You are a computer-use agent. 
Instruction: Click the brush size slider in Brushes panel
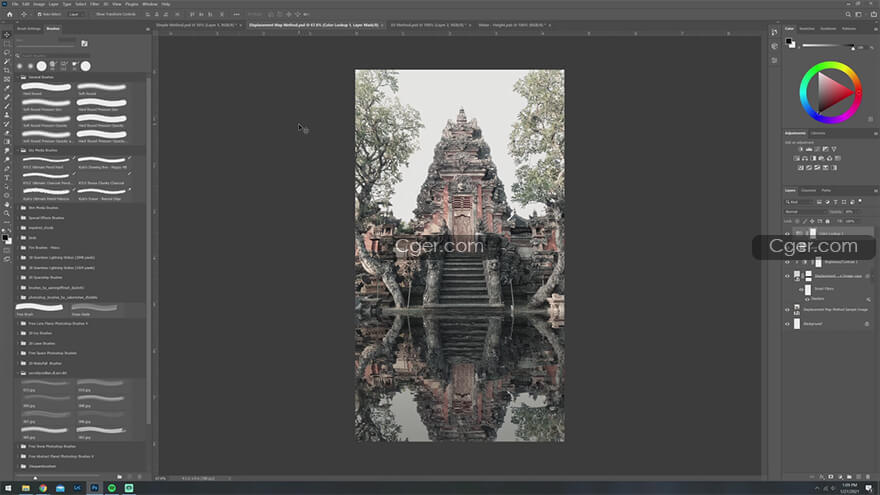click(46, 45)
